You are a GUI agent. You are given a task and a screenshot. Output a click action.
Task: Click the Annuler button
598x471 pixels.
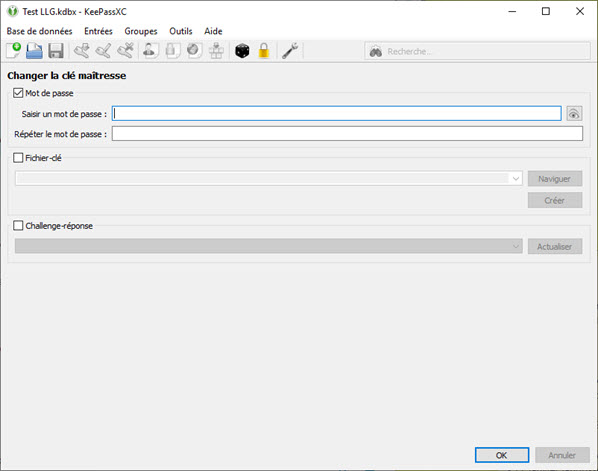tap(562, 455)
